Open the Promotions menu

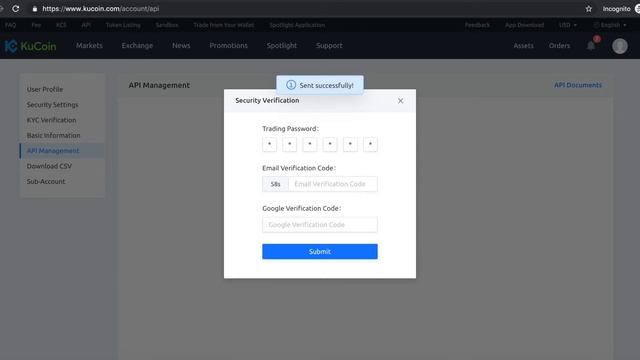tap(229, 45)
